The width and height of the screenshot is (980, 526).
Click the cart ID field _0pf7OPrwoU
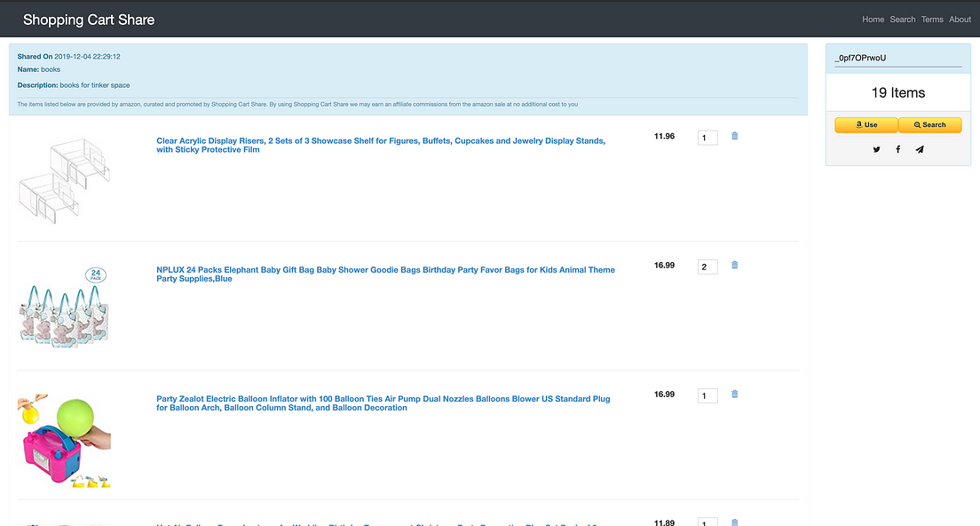898,58
